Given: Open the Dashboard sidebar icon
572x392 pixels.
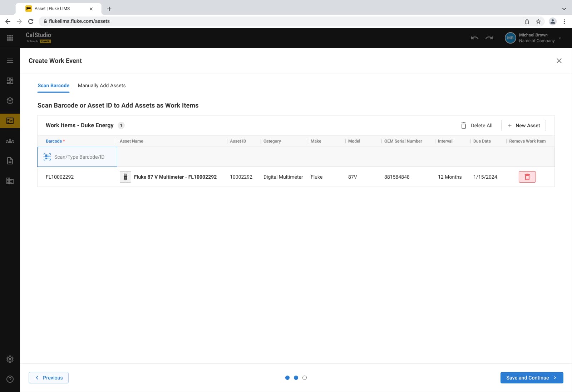Looking at the screenshot, I should pyautogui.click(x=10, y=81).
